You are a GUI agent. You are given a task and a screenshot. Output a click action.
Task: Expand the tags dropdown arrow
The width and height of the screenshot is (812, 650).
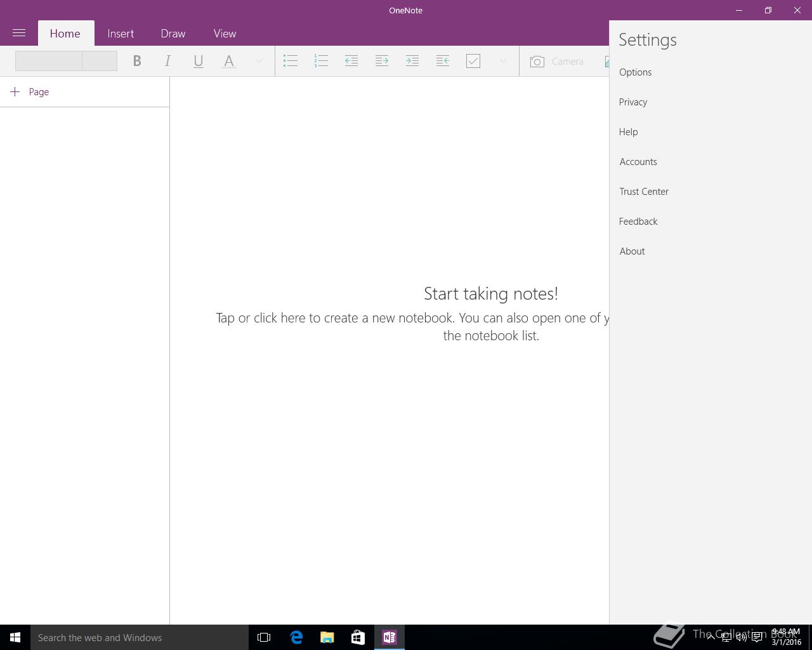pos(503,61)
